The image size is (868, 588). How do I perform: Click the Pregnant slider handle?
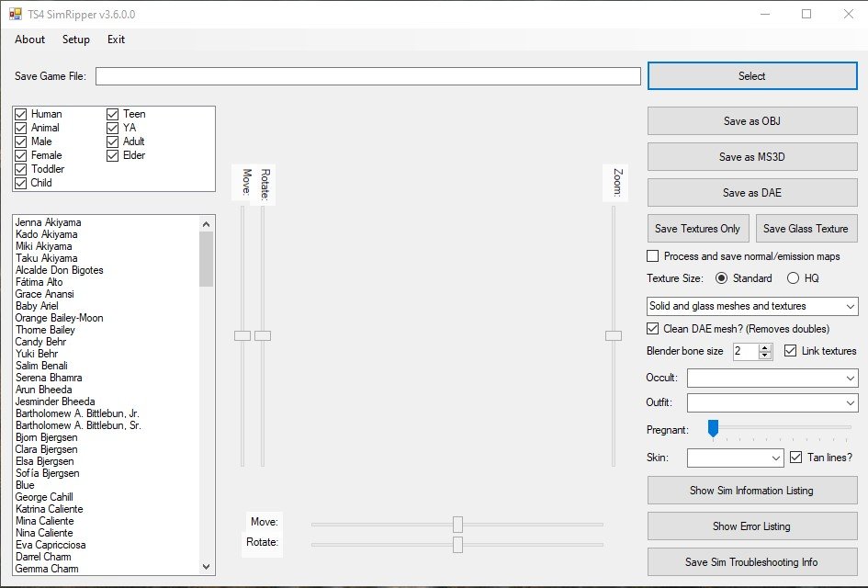tap(712, 428)
